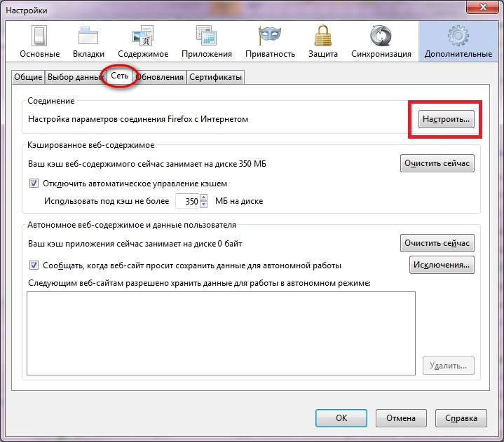Open the Защита padlock panel
The image size is (504, 442).
click(x=322, y=42)
